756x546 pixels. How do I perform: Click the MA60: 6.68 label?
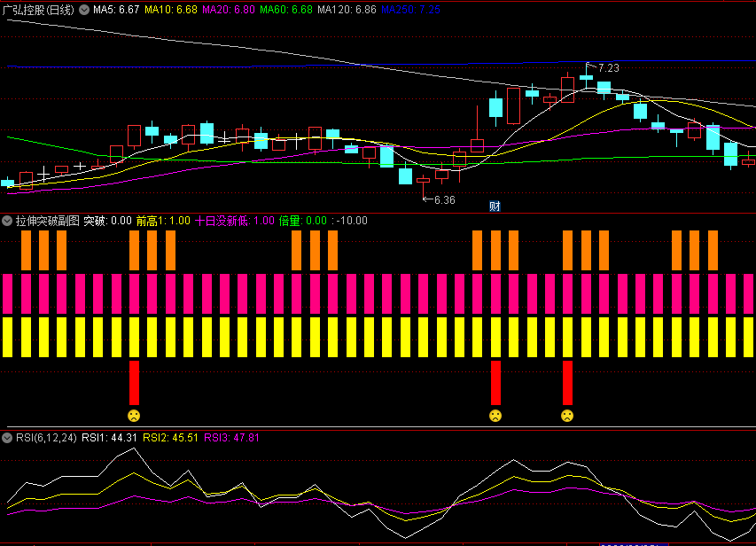[286, 10]
